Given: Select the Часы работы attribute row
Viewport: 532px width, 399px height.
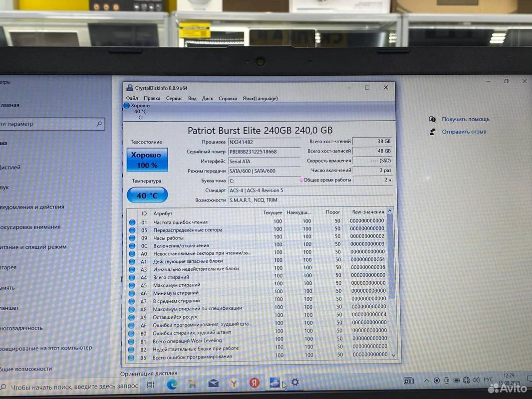Looking at the screenshot, I should (257, 237).
